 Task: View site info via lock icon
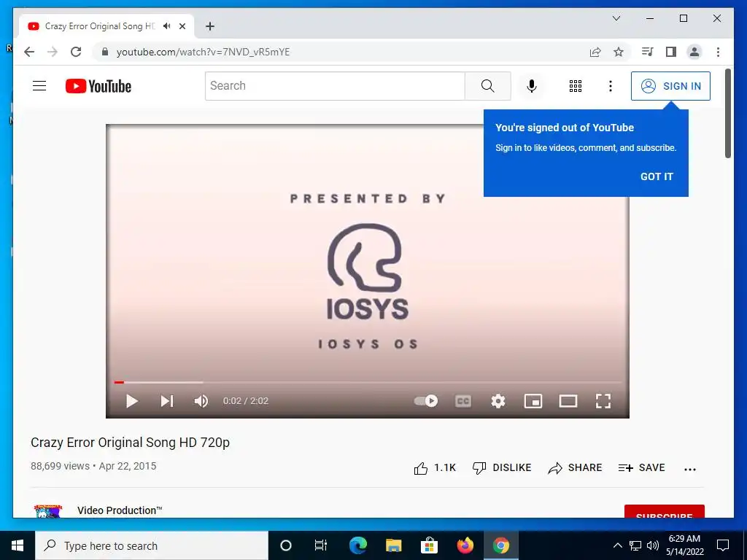coord(105,52)
